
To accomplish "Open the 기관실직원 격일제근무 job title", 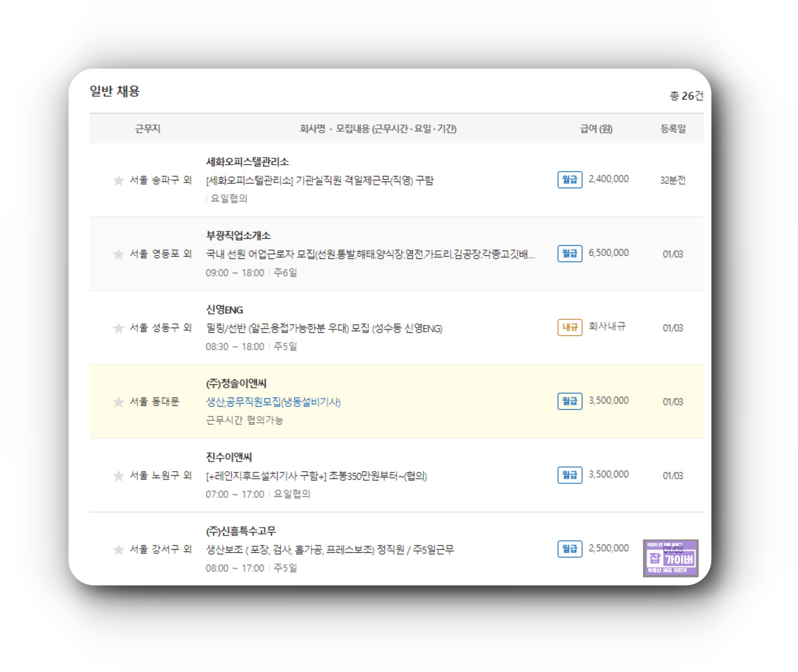I will click(x=320, y=180).
